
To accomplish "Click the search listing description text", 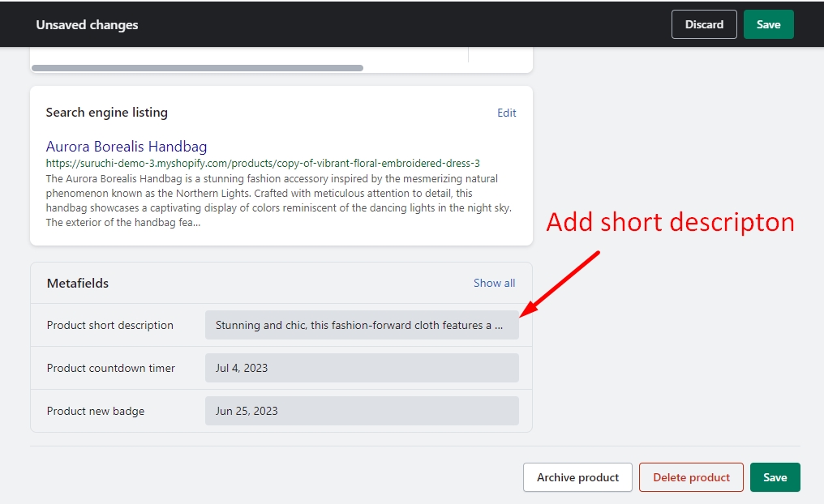I will point(272,200).
